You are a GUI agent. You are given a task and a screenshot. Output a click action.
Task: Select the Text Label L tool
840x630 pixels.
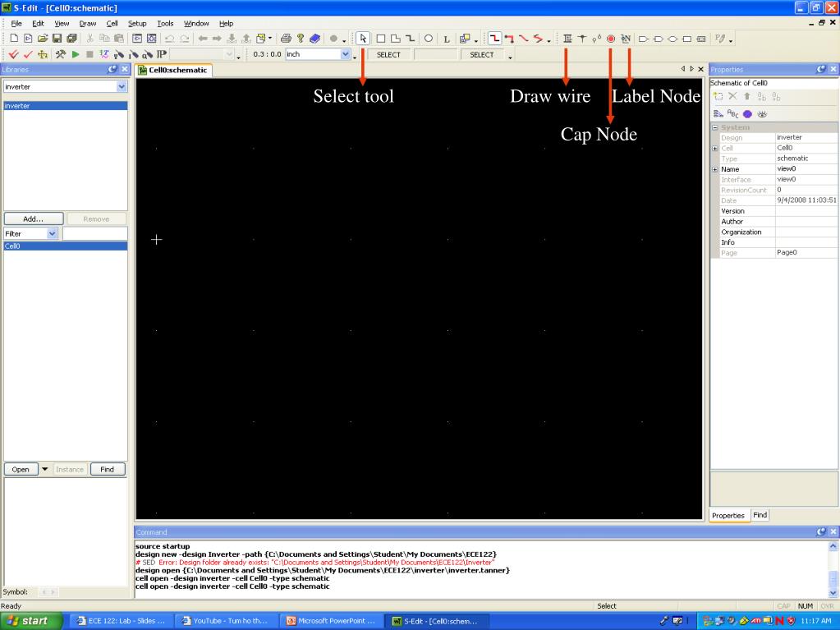pos(446,39)
